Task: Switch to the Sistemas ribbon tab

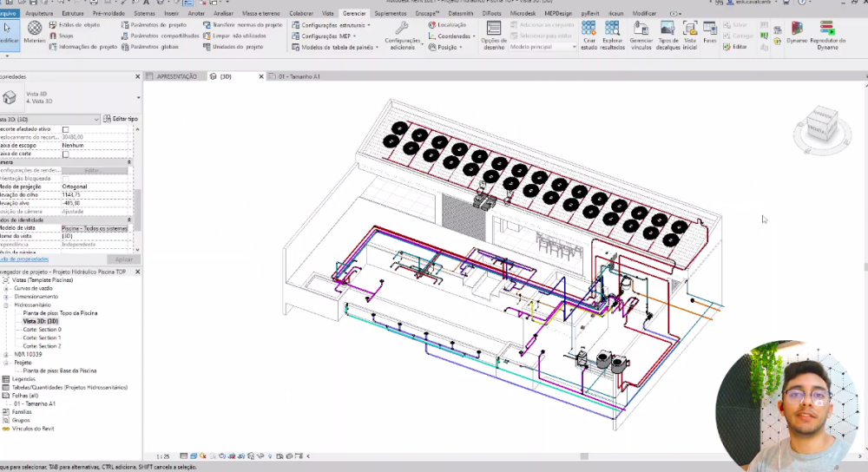Action: pyautogui.click(x=144, y=14)
